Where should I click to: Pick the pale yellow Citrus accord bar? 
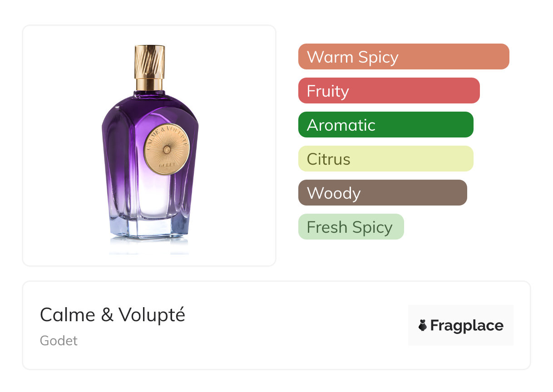385,159
